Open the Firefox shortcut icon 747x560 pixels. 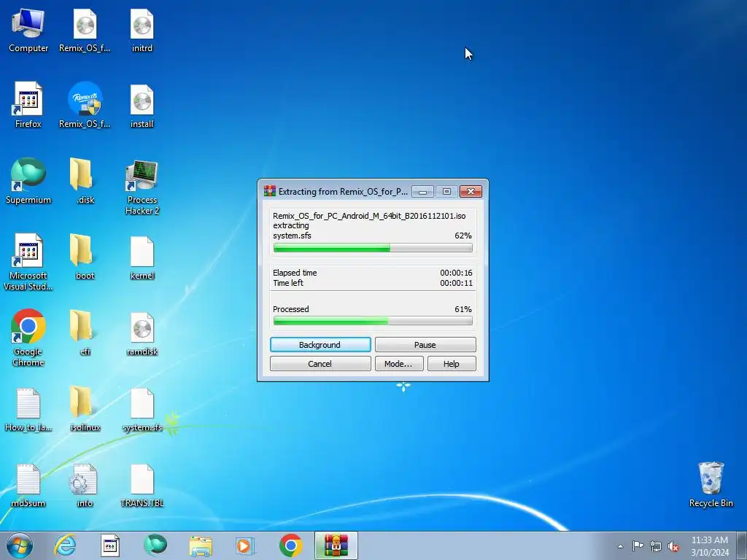pyautogui.click(x=28, y=106)
